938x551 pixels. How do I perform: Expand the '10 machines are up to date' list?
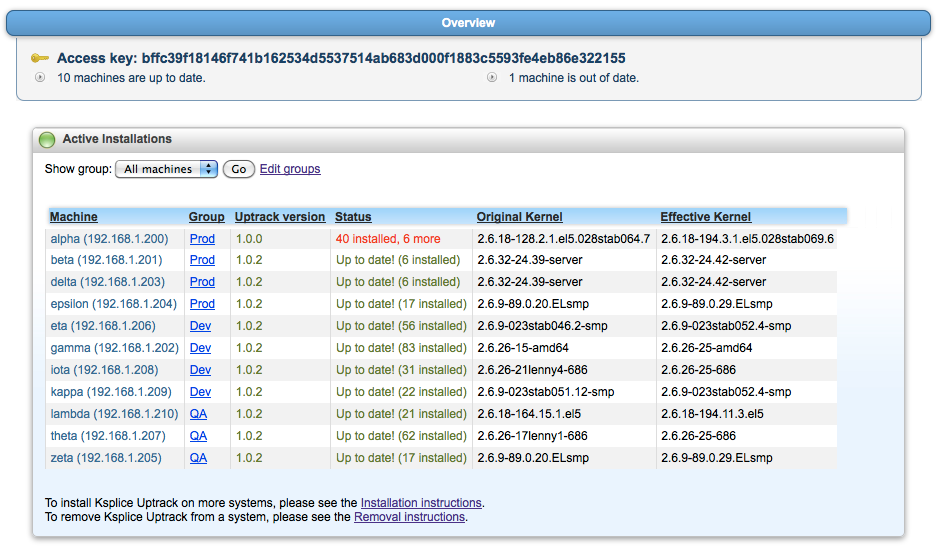40,77
